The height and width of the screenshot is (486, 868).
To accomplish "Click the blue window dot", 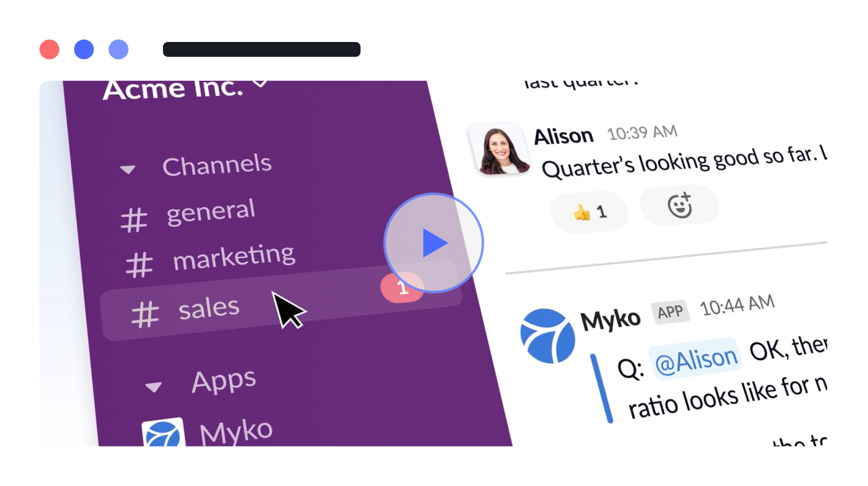I will (84, 49).
